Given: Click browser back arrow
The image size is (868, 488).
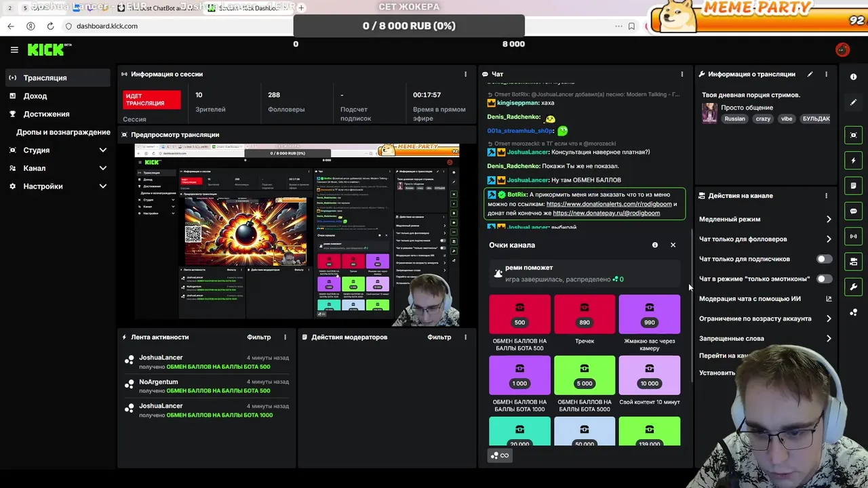Looking at the screenshot, I should 11,26.
